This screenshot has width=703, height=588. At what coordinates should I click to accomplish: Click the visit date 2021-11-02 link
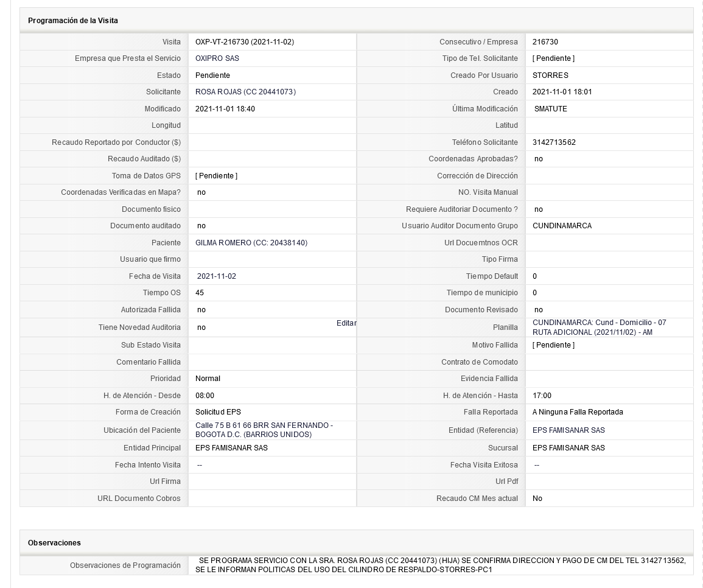pyautogui.click(x=217, y=276)
